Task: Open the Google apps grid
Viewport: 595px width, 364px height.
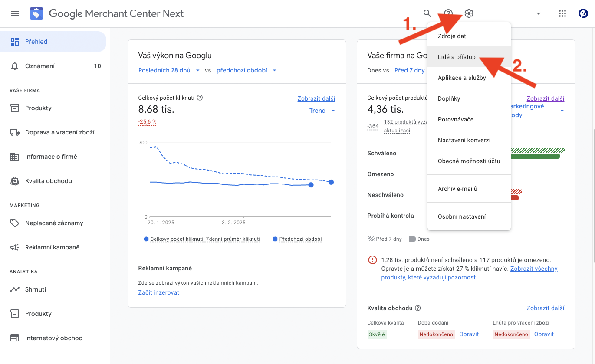Action: click(562, 13)
